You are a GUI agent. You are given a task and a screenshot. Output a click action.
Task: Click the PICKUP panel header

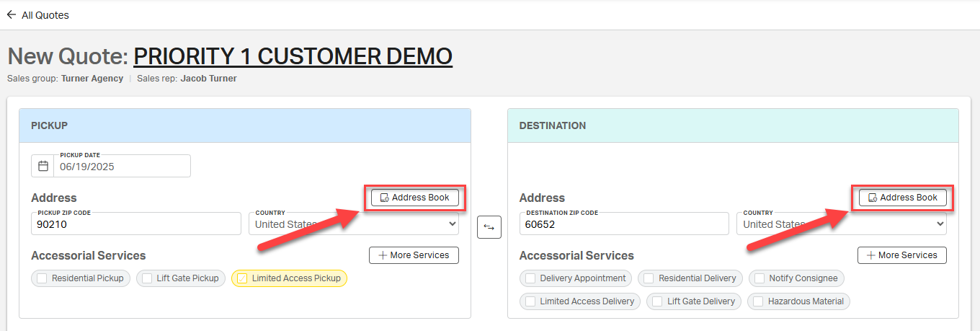coord(245,125)
